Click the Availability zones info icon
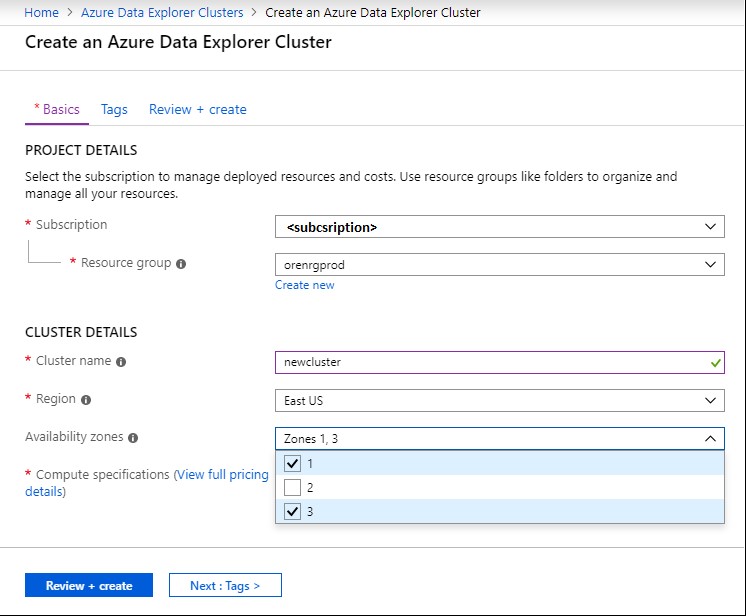Screen dimensions: 746x616 tap(133, 438)
